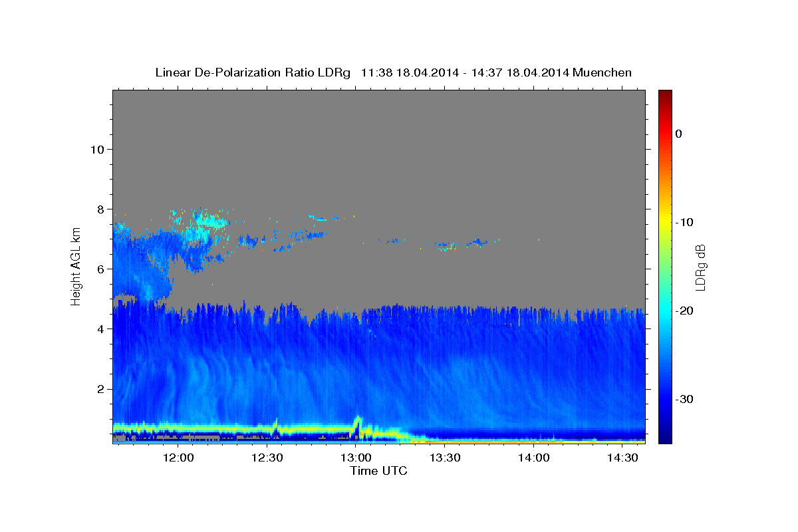Click the 'Height AGL km' axis label
Viewport: 798px width, 532px height.
coord(76,267)
